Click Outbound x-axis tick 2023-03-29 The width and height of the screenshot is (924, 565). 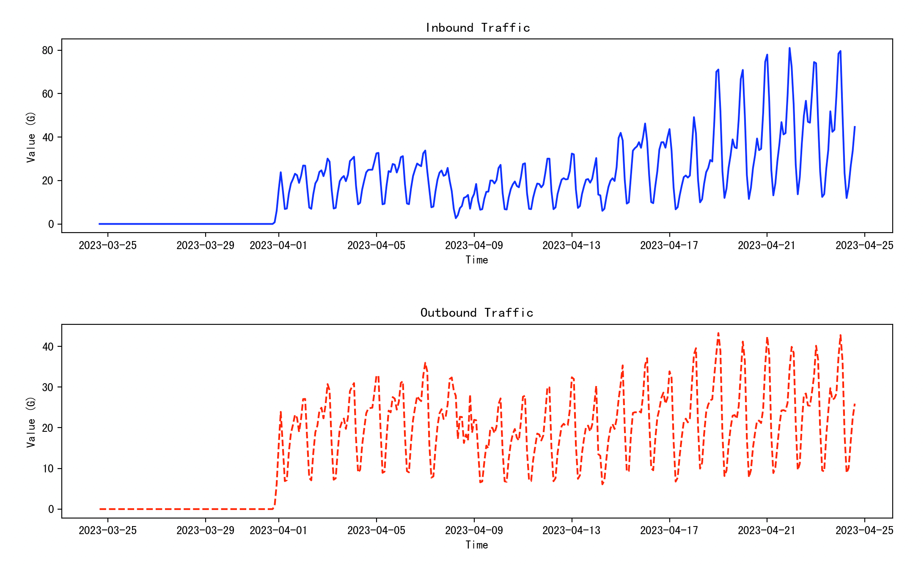point(205,531)
